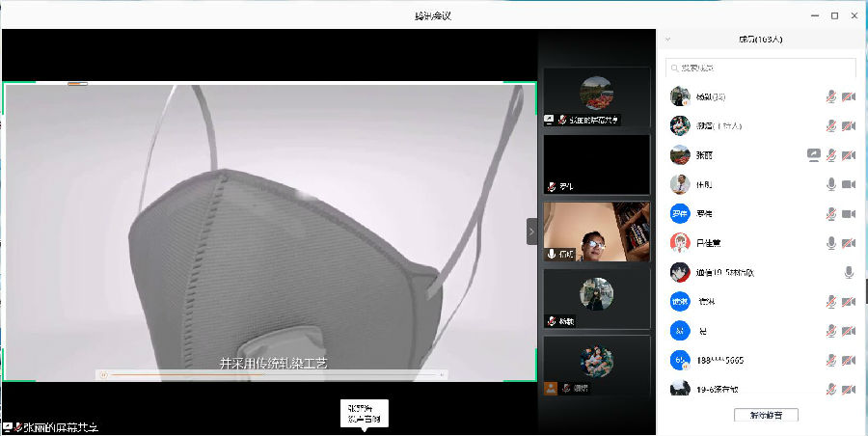The height and width of the screenshot is (436, 868).
Task: Click the shared video's progress bar
Action: click(x=275, y=375)
